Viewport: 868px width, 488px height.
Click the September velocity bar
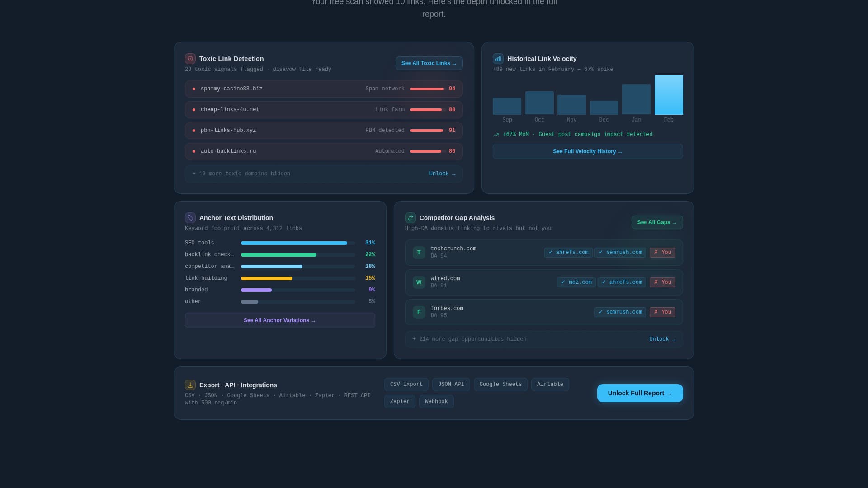[x=507, y=106]
